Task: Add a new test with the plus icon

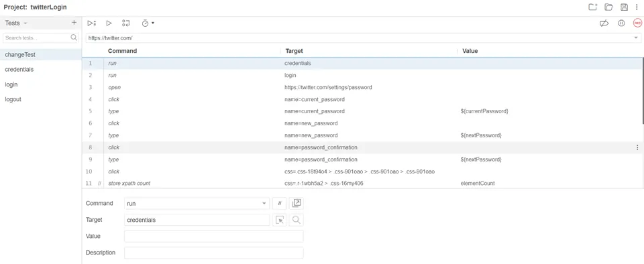Action: click(74, 23)
